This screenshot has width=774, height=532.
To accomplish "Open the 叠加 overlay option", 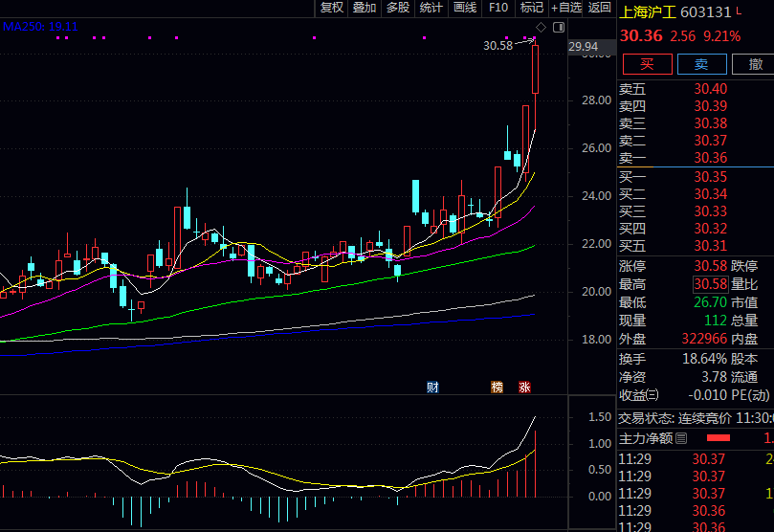I will click(x=365, y=8).
